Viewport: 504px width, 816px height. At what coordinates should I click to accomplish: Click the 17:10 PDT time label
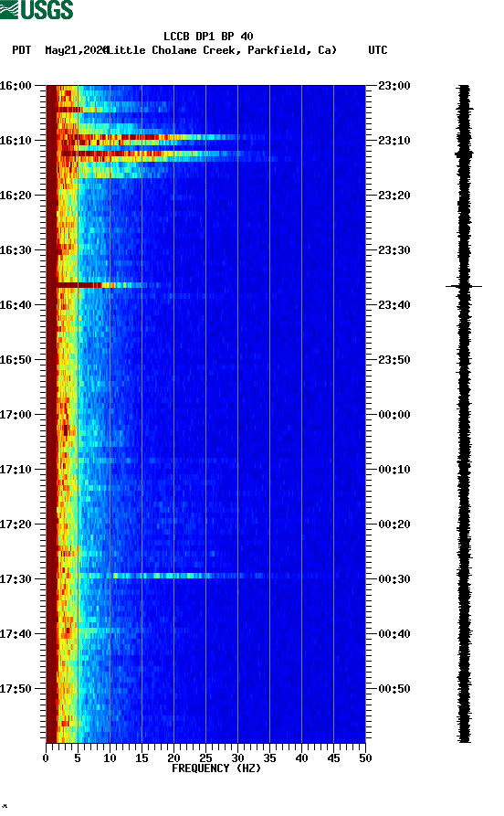[x=16, y=470]
